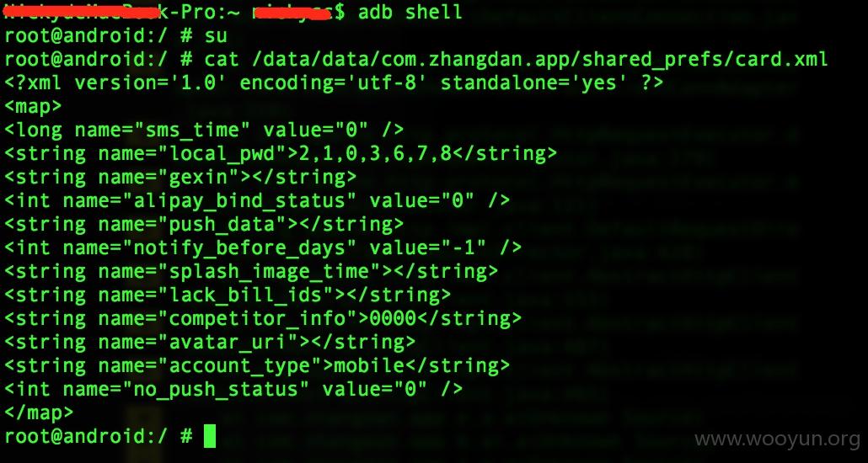Click the sms_time attribute name
The height and width of the screenshot is (463, 868).
tap(192, 130)
